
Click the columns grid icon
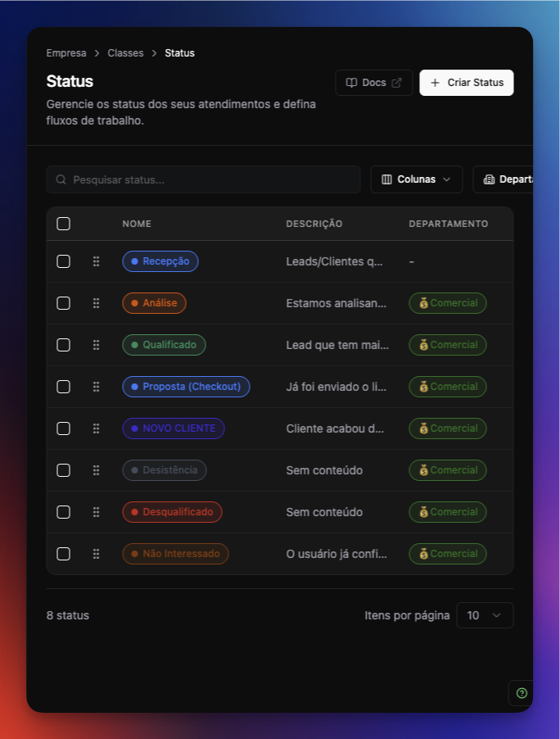tap(386, 179)
